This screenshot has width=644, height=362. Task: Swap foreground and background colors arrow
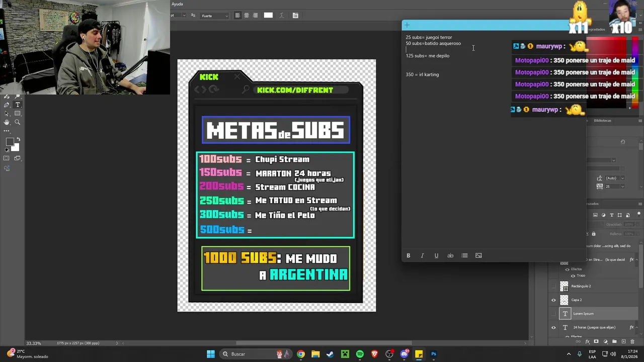click(x=18, y=139)
